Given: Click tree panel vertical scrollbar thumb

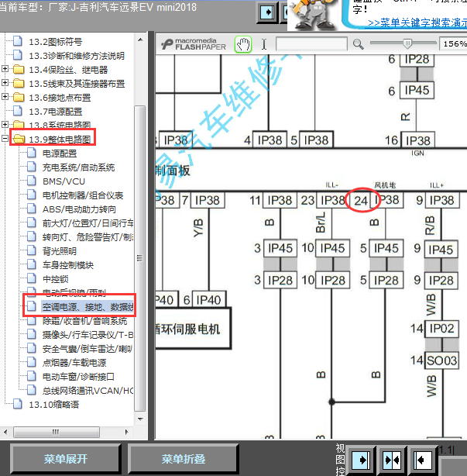Looking at the screenshot, I should pyautogui.click(x=140, y=258).
